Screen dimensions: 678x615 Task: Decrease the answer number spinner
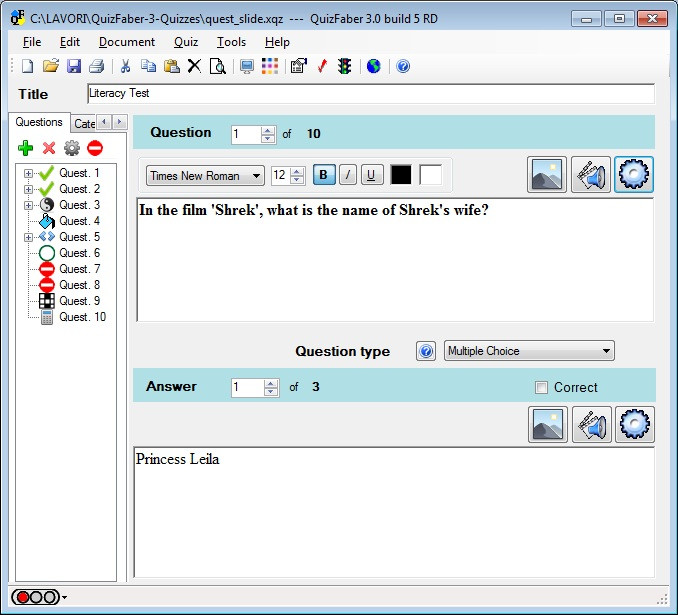(271, 391)
